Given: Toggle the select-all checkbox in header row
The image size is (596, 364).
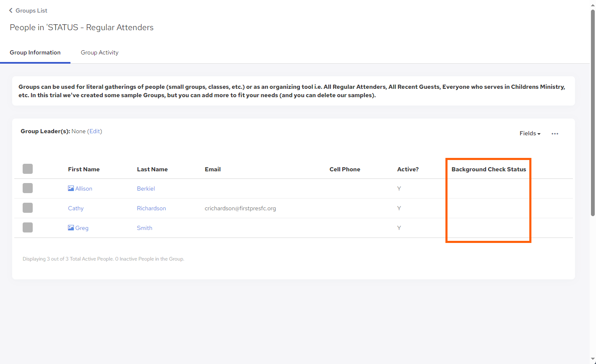Looking at the screenshot, I should tap(28, 169).
